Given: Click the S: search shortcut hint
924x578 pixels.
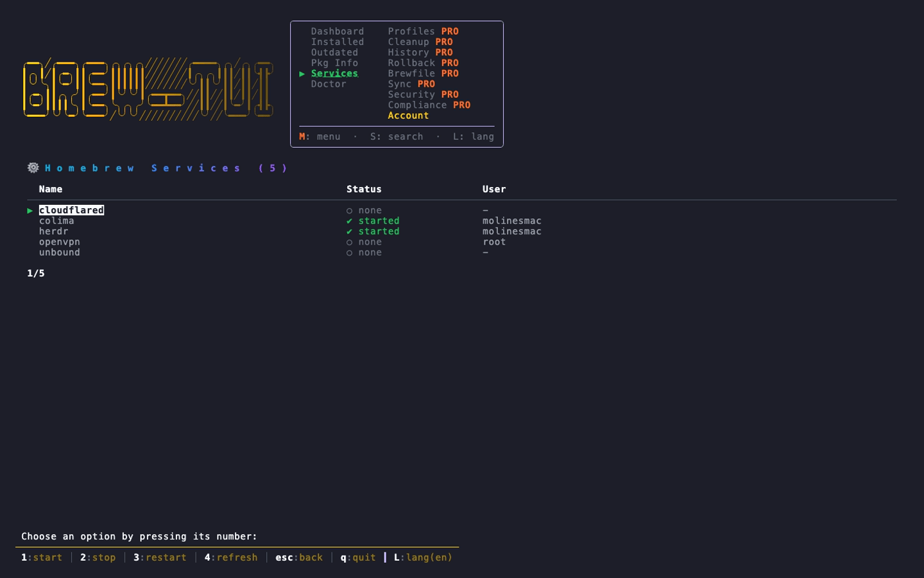Looking at the screenshot, I should pos(397,137).
